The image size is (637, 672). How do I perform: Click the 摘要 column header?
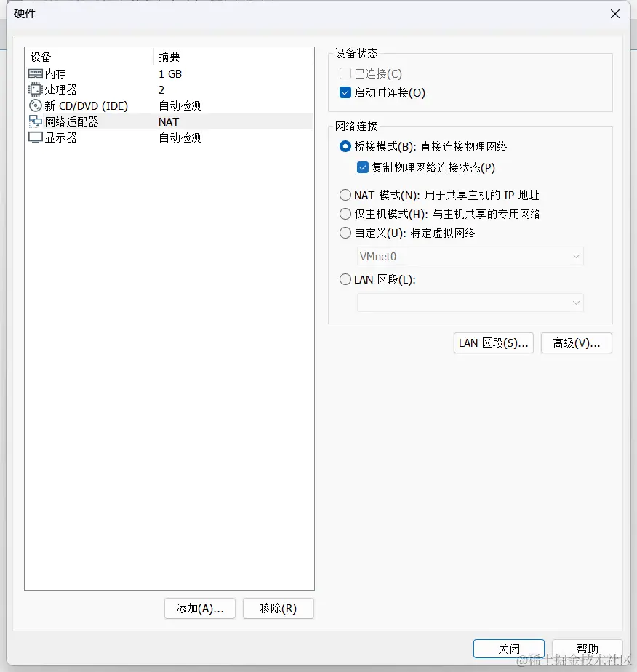point(169,57)
